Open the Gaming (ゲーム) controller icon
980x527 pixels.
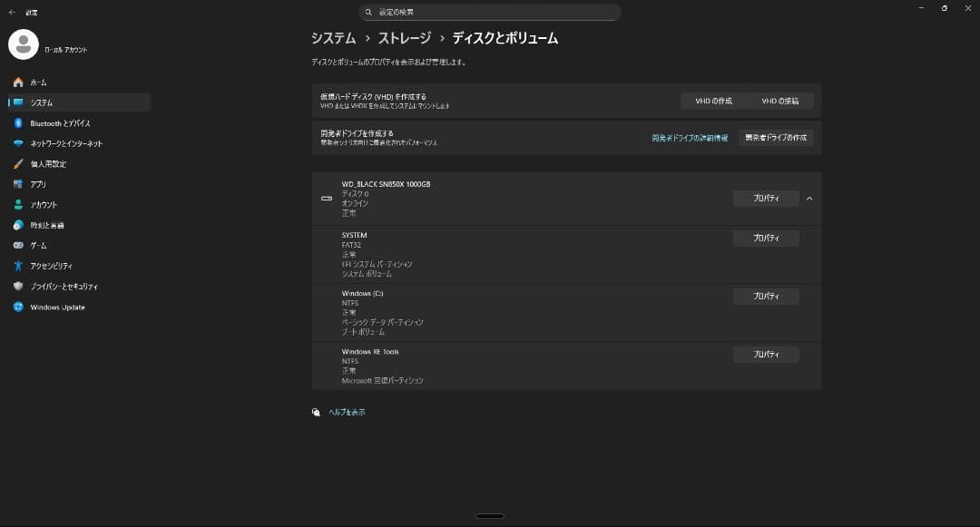point(18,246)
